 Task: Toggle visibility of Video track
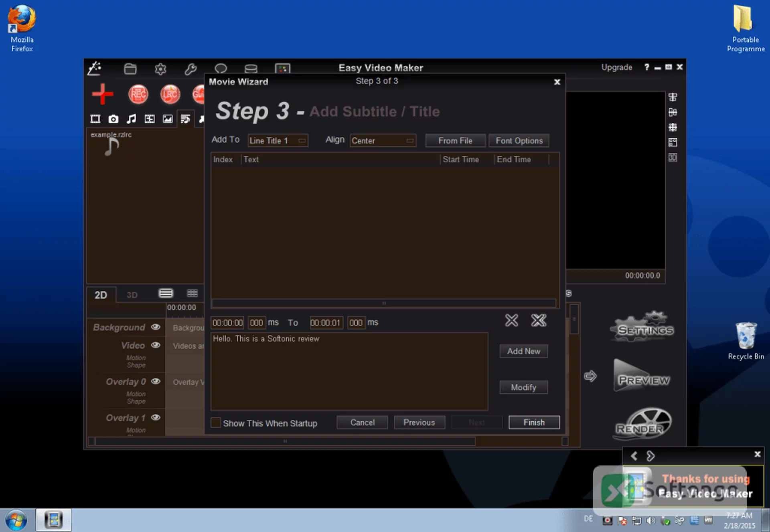pos(156,345)
